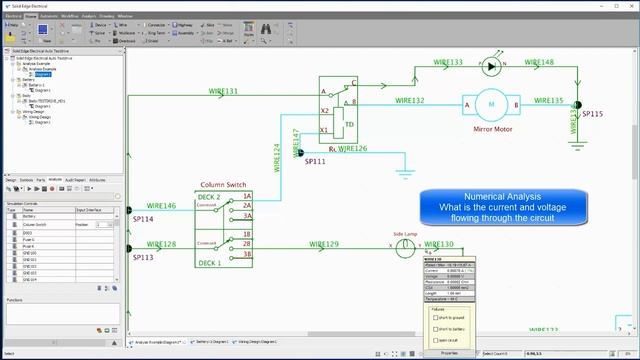Select Diagram1 under Wiring Design in tree

(42, 122)
